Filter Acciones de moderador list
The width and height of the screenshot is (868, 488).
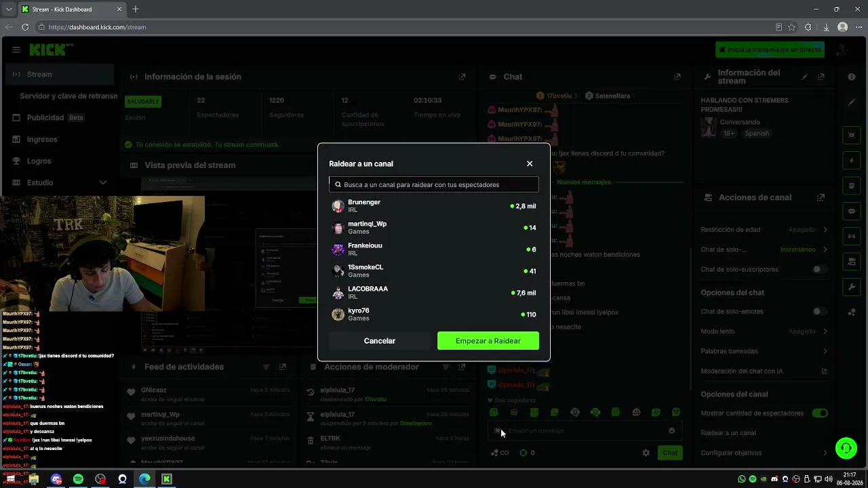446,367
